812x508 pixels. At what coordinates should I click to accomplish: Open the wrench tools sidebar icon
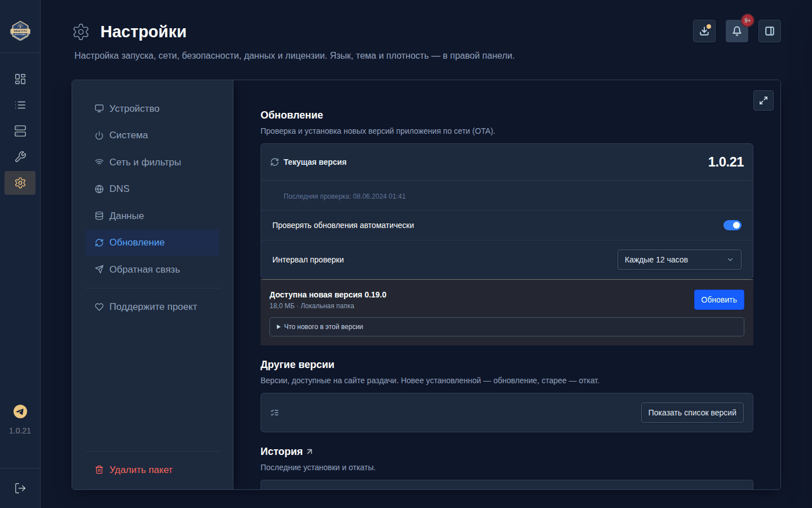click(20, 157)
